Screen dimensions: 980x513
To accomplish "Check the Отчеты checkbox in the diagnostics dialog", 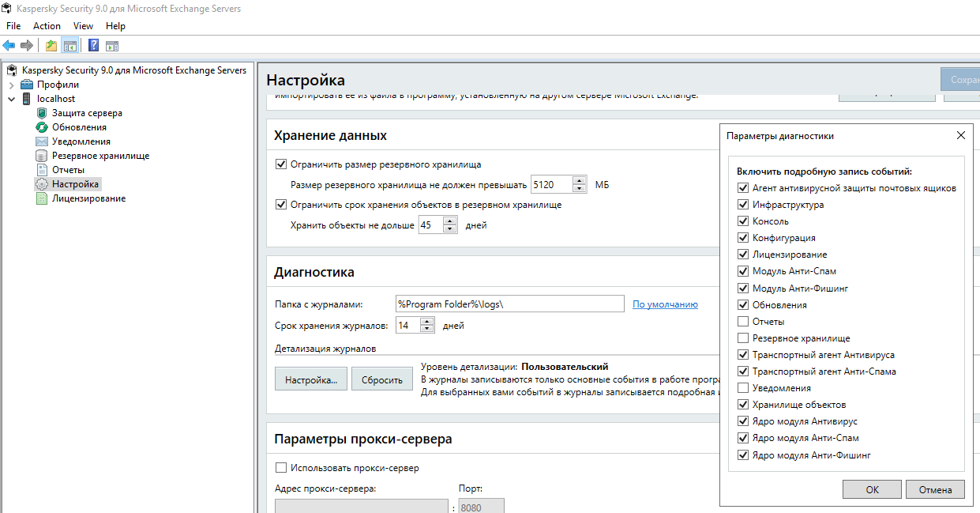I will coord(743,322).
